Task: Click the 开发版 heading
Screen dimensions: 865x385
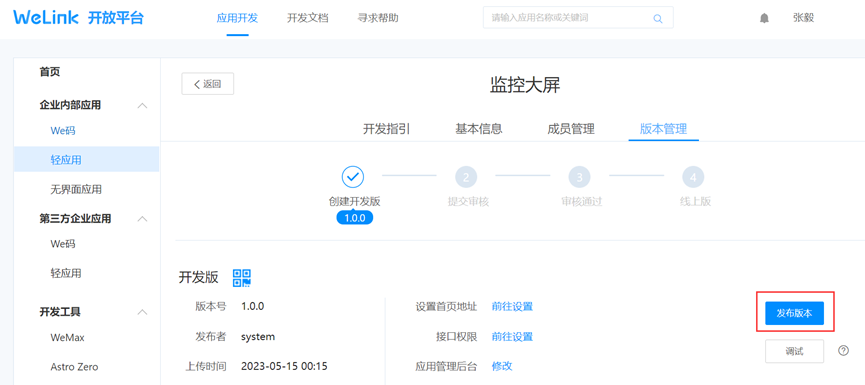Action: point(199,277)
